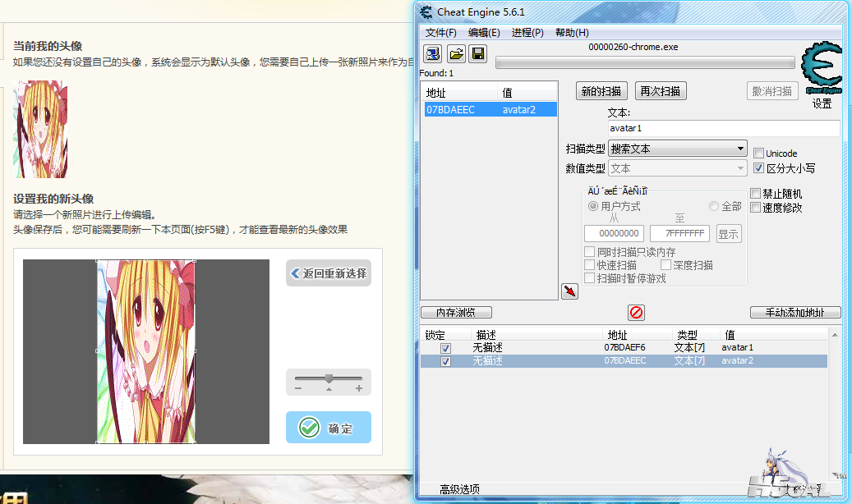
Task: Select the 全部 radio button
Action: (x=714, y=206)
